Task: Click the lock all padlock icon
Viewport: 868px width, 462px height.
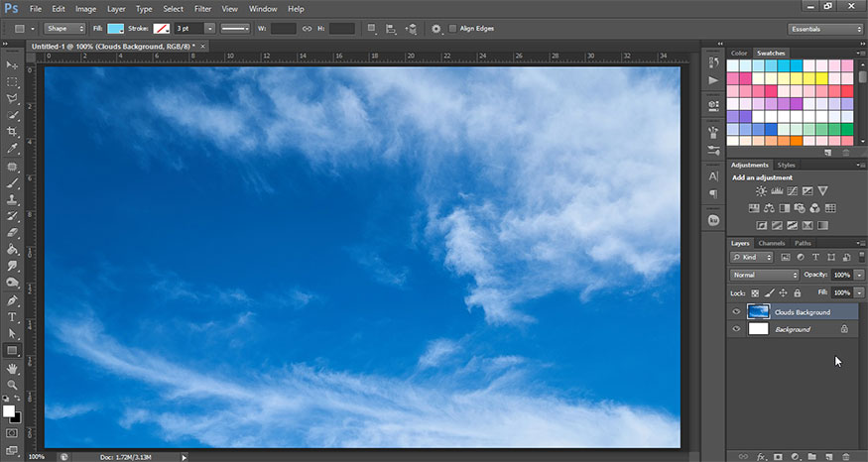Action: (799, 293)
